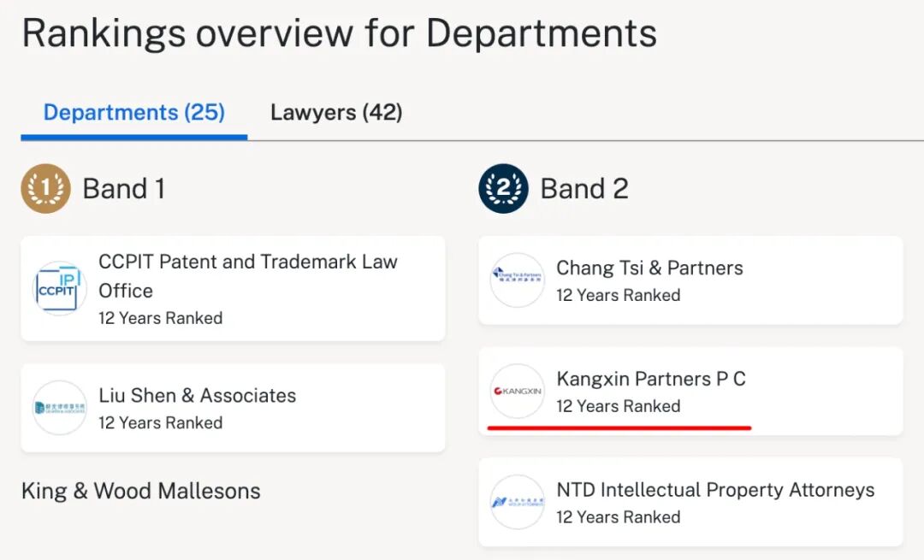Click the Band 1 heading text
This screenshot has height=560, width=924.
click(x=124, y=189)
